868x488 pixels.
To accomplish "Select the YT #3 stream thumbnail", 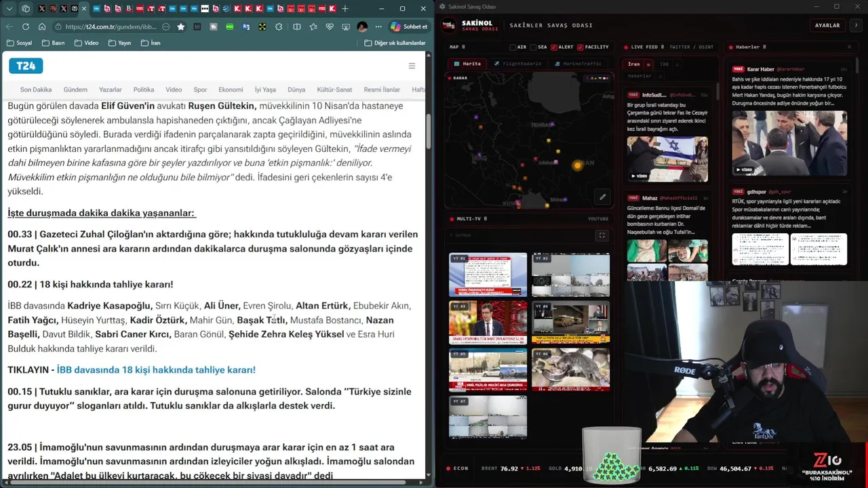I will (488, 322).
